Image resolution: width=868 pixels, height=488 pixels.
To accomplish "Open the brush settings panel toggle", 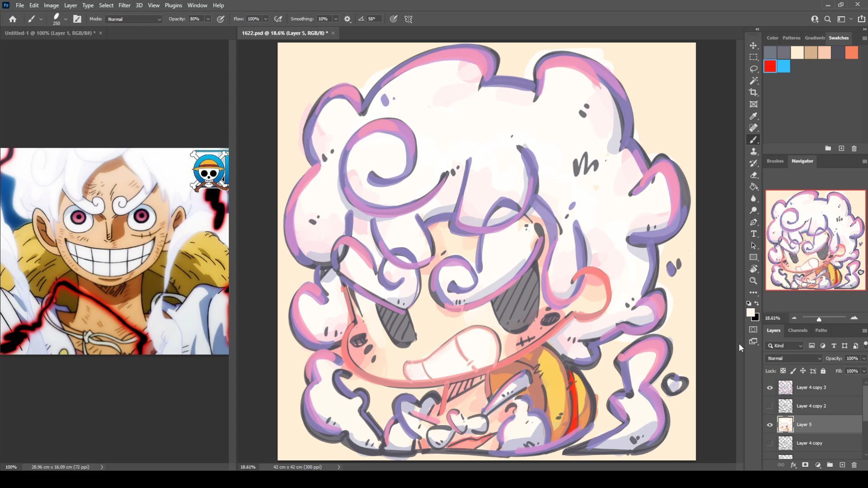I will coord(77,19).
